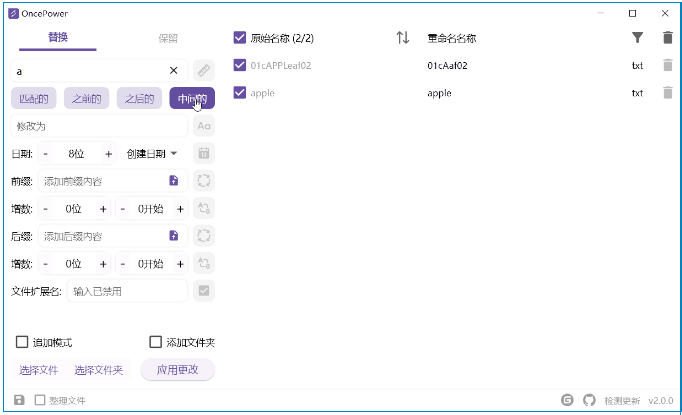Open the GitHub icon link

click(x=589, y=400)
